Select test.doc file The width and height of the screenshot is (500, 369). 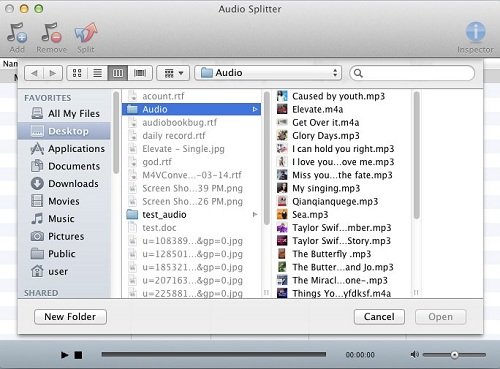(191, 228)
